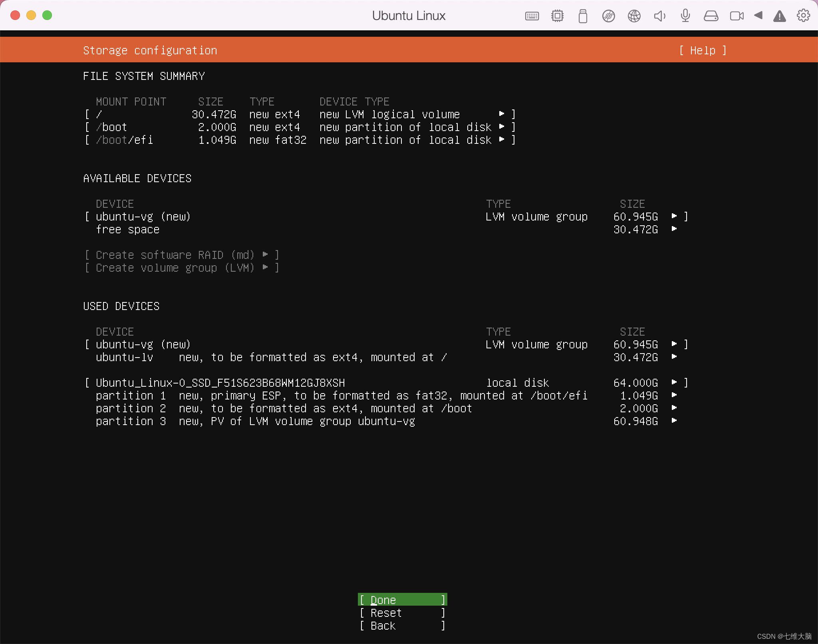
Task: Open the hard disk drive icon
Action: coord(711,16)
